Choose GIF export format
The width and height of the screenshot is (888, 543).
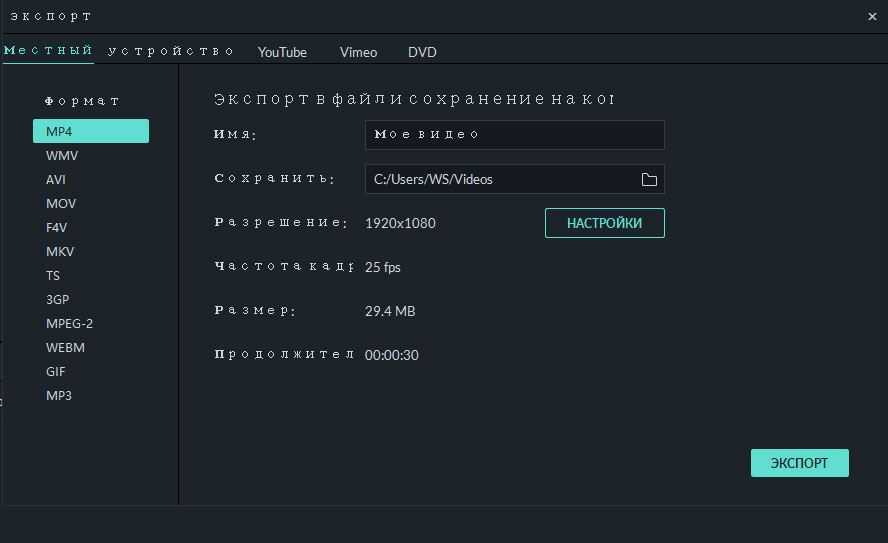pos(56,372)
